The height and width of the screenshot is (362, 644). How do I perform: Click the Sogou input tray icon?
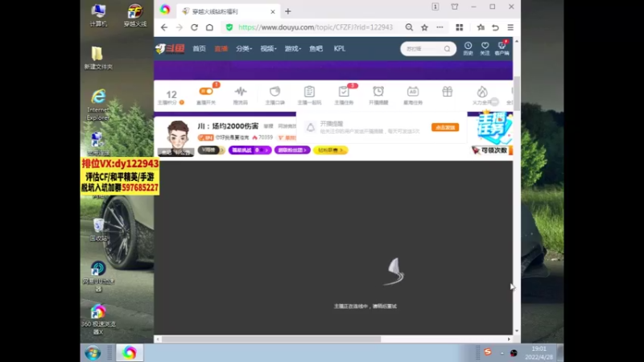(488, 352)
